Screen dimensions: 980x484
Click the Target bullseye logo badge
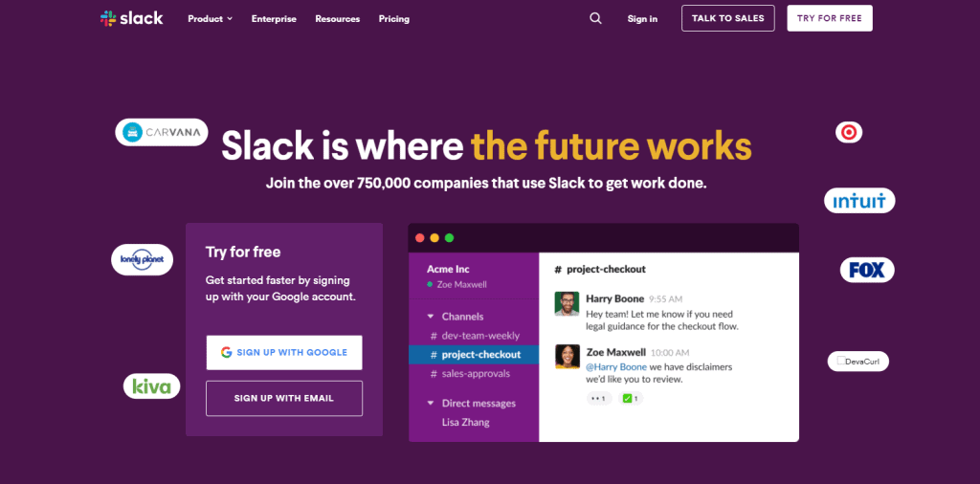849,132
